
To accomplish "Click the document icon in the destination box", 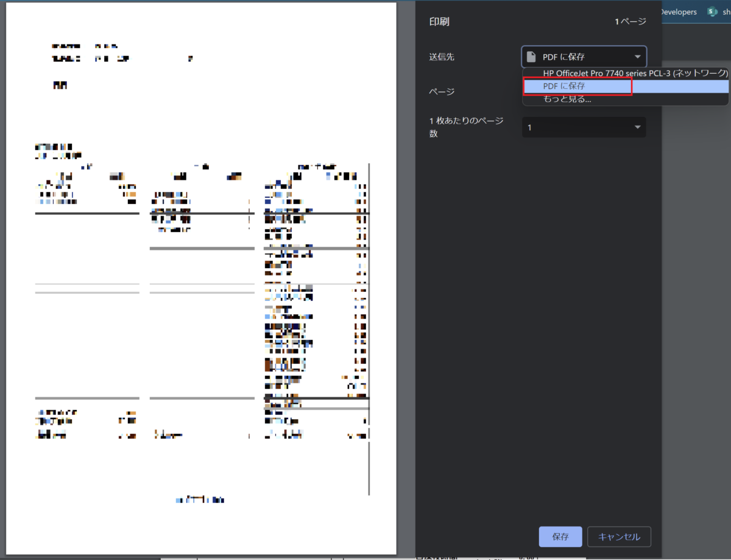I will [531, 57].
